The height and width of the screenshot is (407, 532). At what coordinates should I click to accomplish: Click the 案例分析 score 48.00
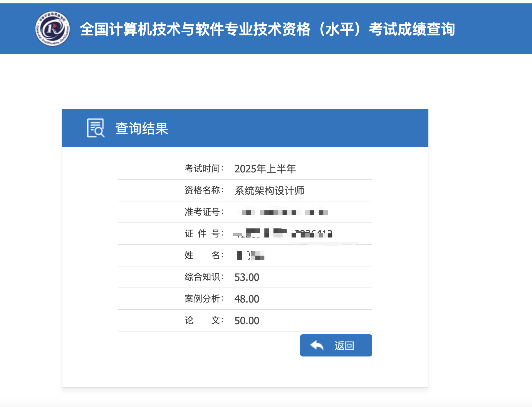pyautogui.click(x=247, y=299)
